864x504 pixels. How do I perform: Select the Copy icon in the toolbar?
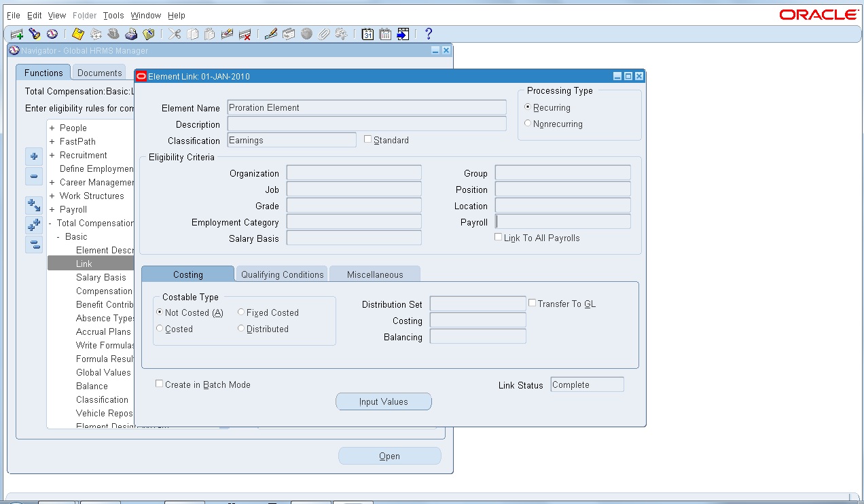coord(194,33)
